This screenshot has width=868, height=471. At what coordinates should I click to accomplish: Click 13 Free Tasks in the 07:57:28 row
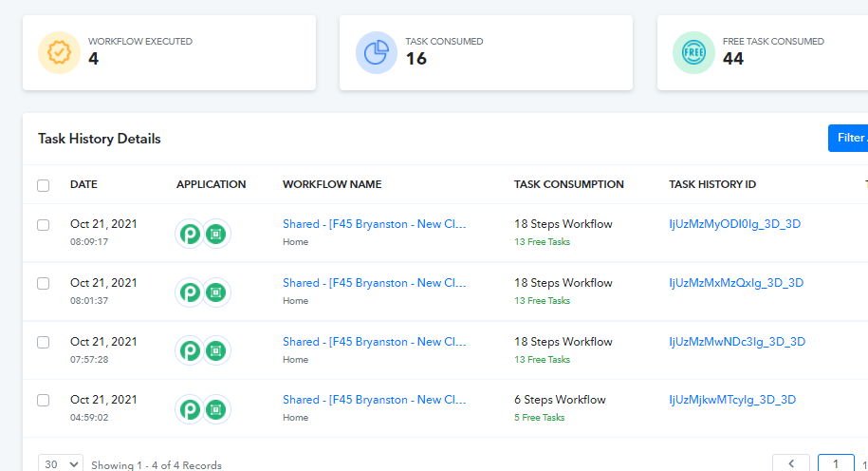tap(542, 359)
